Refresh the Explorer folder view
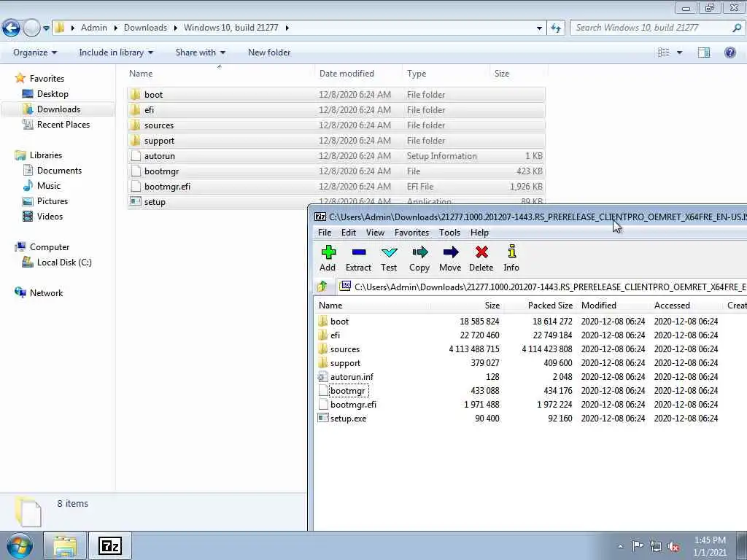The image size is (747, 560). (556, 28)
